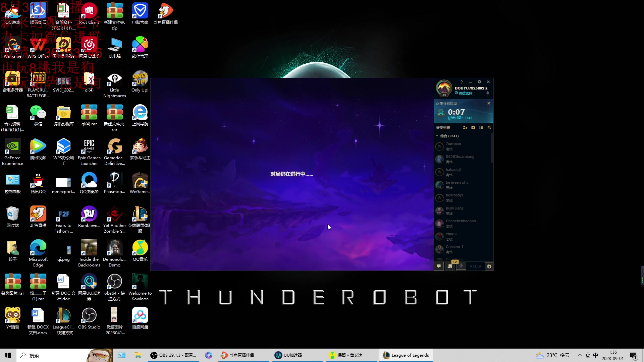Open the Only Up! game shortcut
This screenshot has width=644, height=362.
coord(140,81)
